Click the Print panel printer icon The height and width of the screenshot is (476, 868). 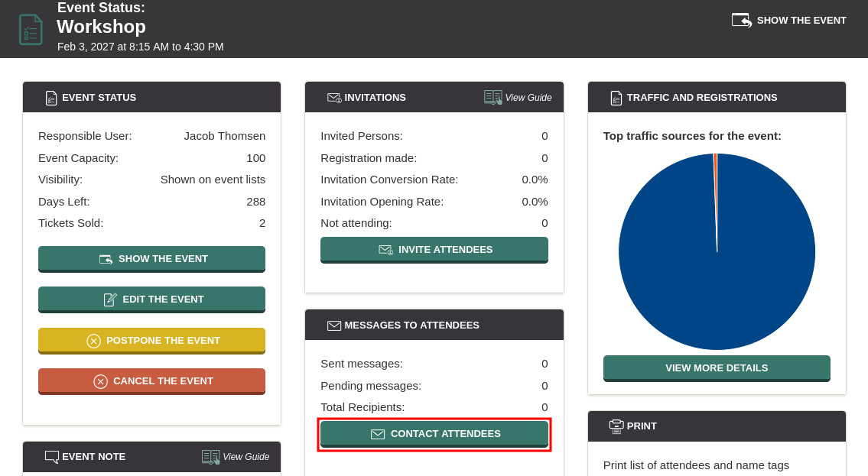tap(616, 426)
